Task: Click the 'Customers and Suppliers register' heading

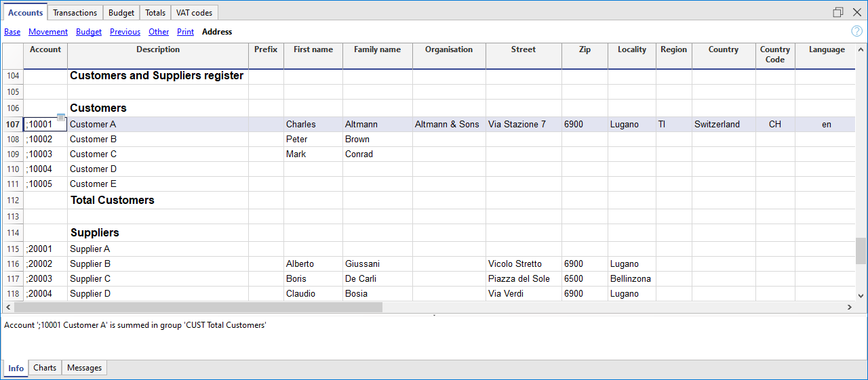Action: (157, 76)
